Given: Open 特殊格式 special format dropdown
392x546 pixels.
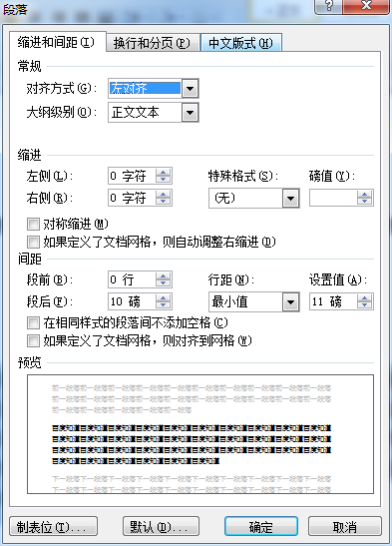Looking at the screenshot, I should click(x=291, y=198).
